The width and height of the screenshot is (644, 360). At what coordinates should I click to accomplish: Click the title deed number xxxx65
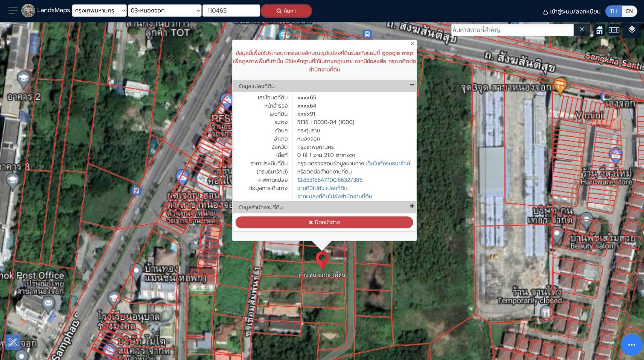click(306, 97)
